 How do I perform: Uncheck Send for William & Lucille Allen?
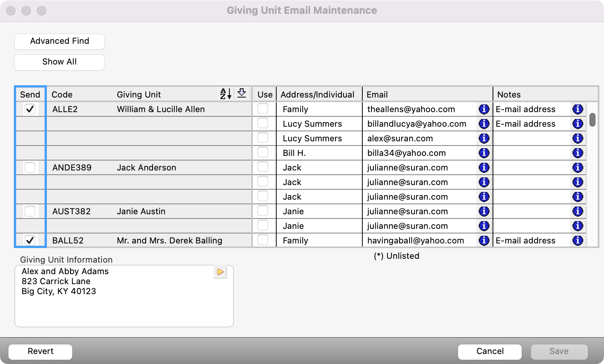pos(30,109)
